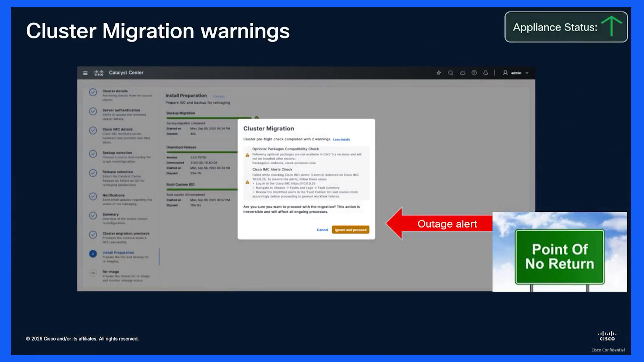
Task: Open Cluster migration precheck step label
Action: click(126, 234)
